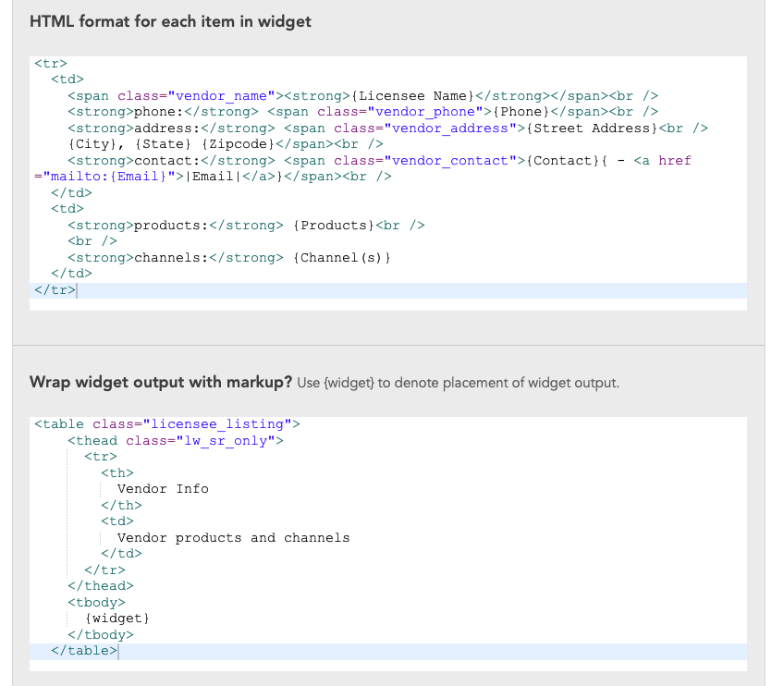
Task: Click the vendor_phone span line
Action: [x=361, y=112]
